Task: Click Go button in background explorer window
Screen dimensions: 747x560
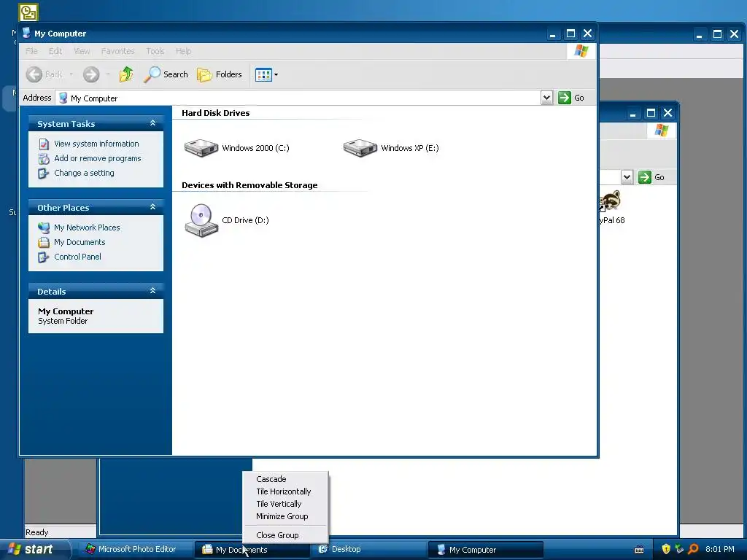Action: pyautogui.click(x=652, y=177)
